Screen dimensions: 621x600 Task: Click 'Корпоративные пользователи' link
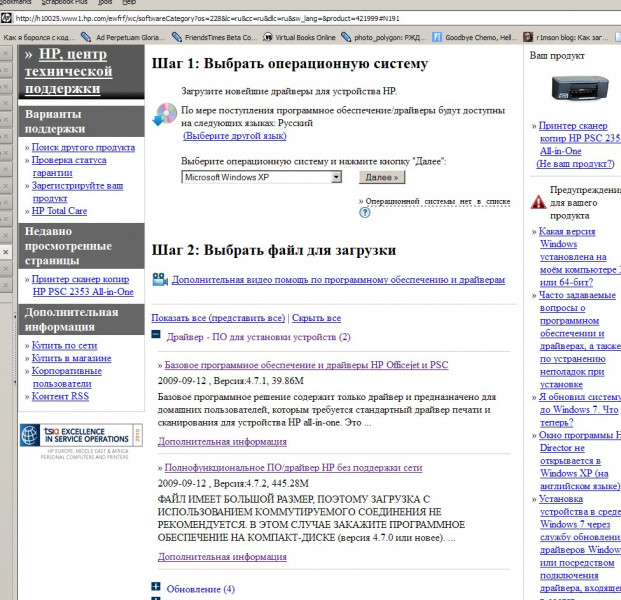[x=67, y=377]
